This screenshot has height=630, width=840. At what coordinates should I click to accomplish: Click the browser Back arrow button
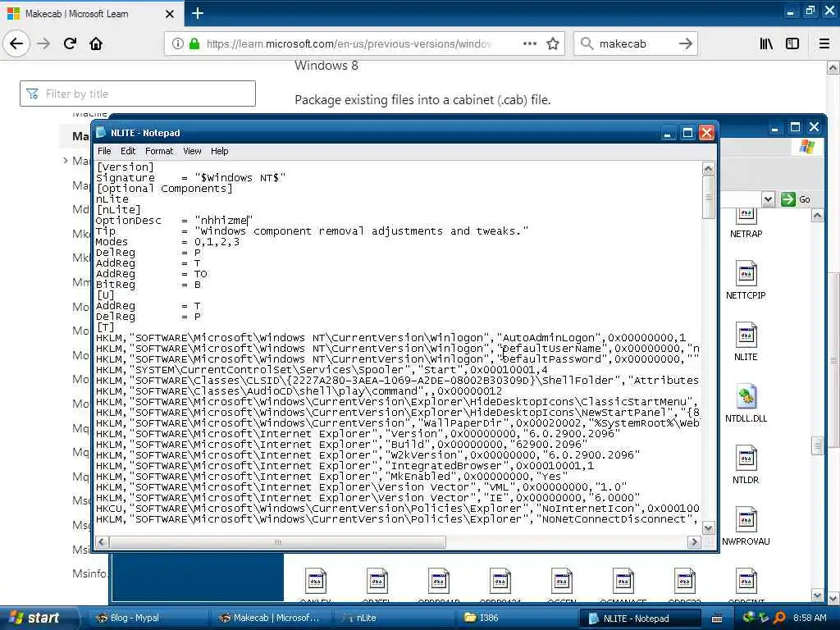click(x=16, y=43)
